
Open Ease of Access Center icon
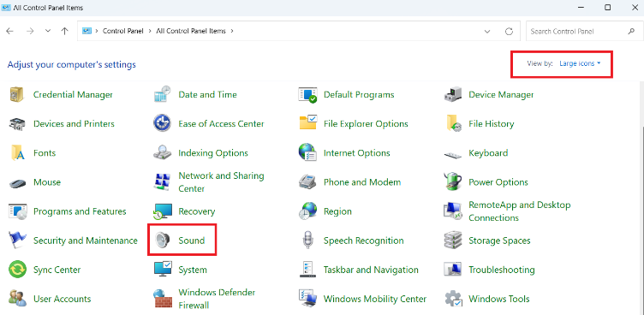[x=162, y=123]
